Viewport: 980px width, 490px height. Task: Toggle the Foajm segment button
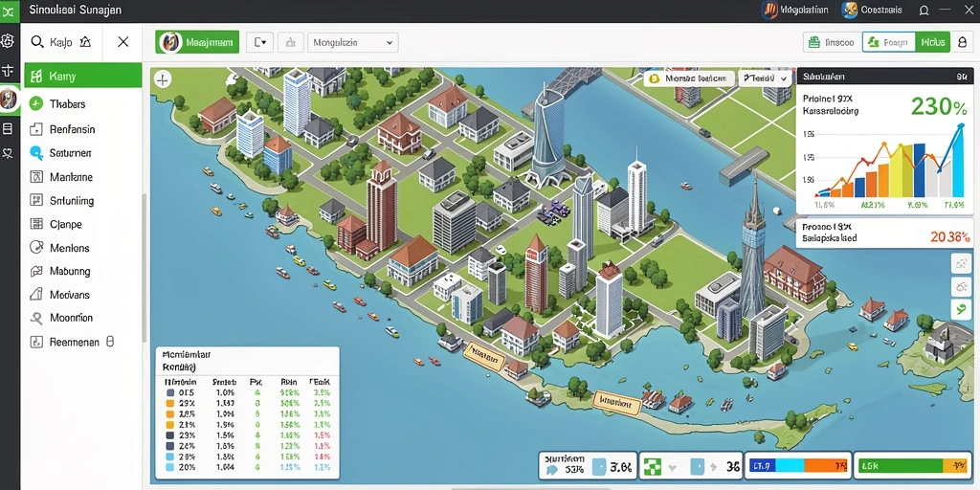pyautogui.click(x=889, y=42)
